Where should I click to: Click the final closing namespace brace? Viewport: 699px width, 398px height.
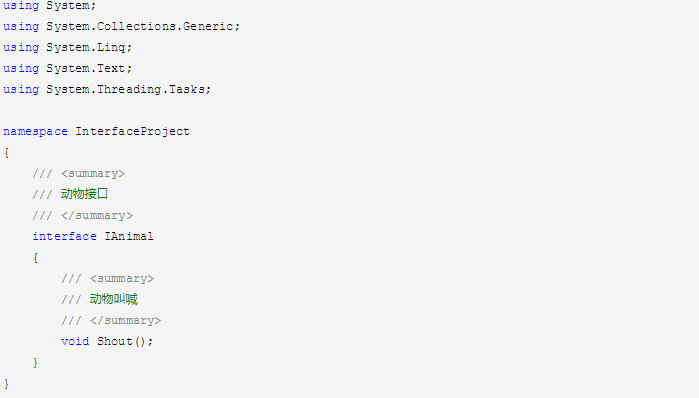[6, 383]
